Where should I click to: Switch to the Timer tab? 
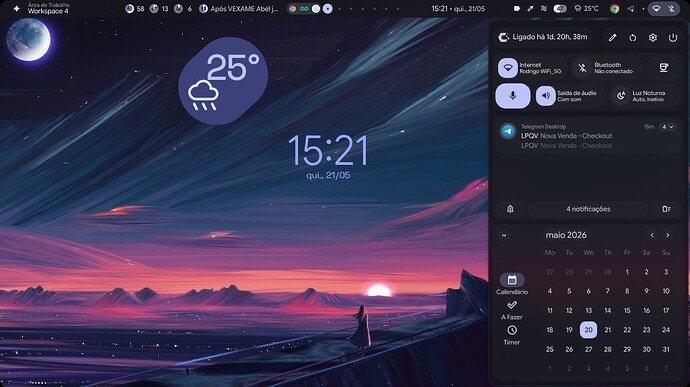coord(512,335)
